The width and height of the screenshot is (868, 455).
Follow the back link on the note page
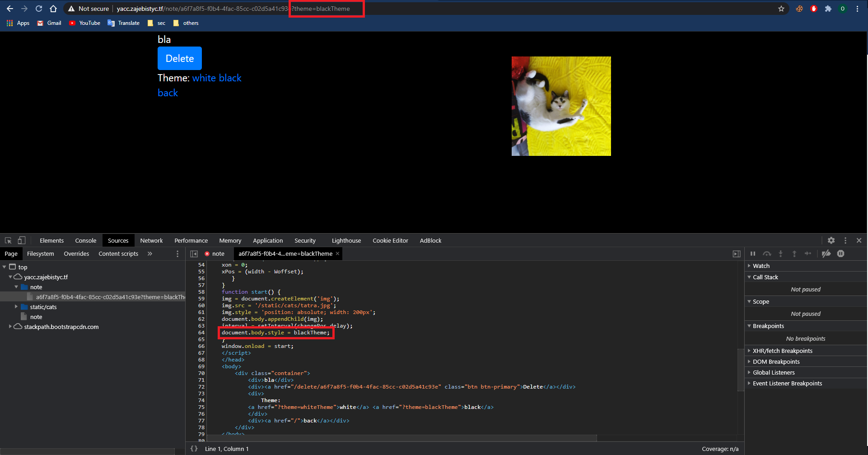[168, 93]
